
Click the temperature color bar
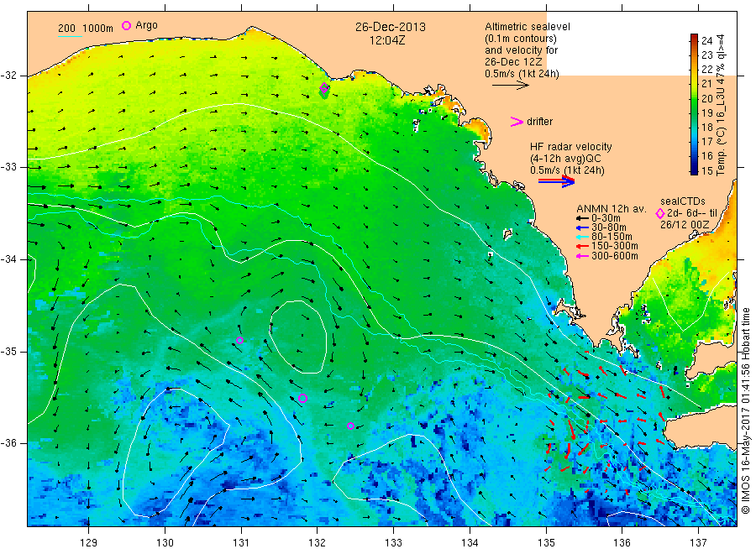pos(695,104)
